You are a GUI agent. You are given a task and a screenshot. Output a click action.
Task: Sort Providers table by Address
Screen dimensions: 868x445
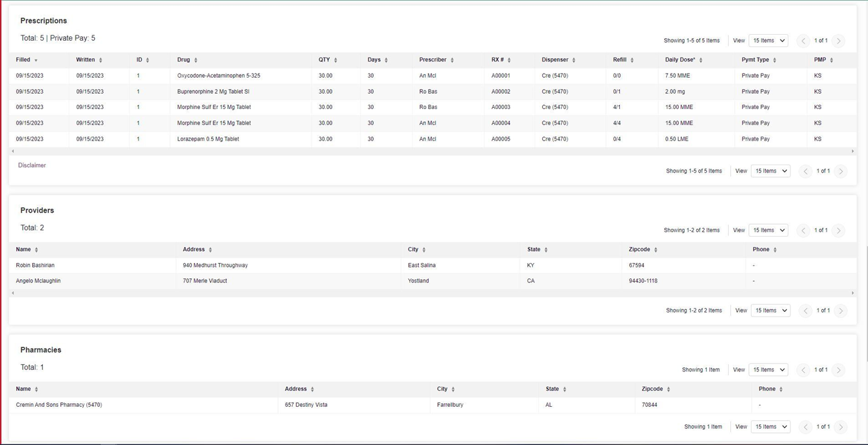point(197,250)
